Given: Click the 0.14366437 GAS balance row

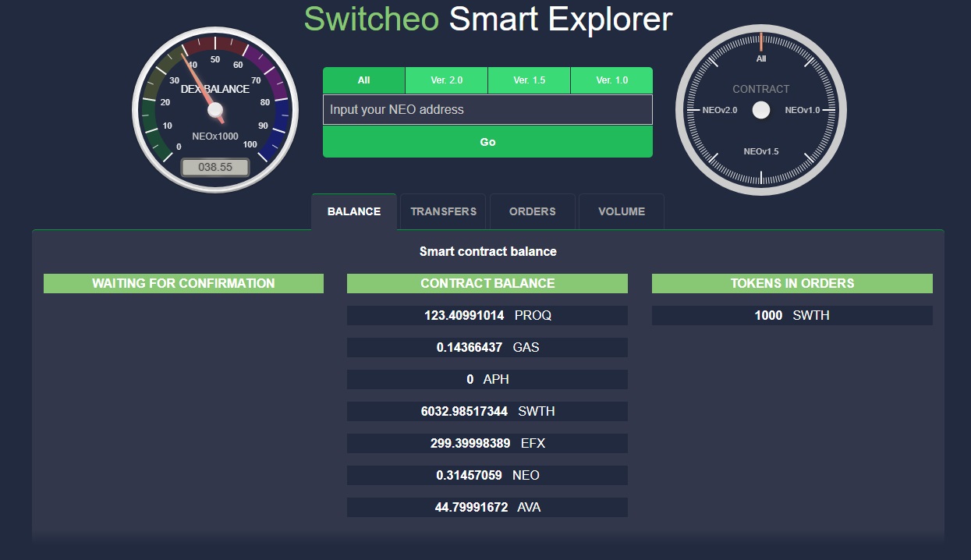Looking at the screenshot, I should pyautogui.click(x=487, y=347).
